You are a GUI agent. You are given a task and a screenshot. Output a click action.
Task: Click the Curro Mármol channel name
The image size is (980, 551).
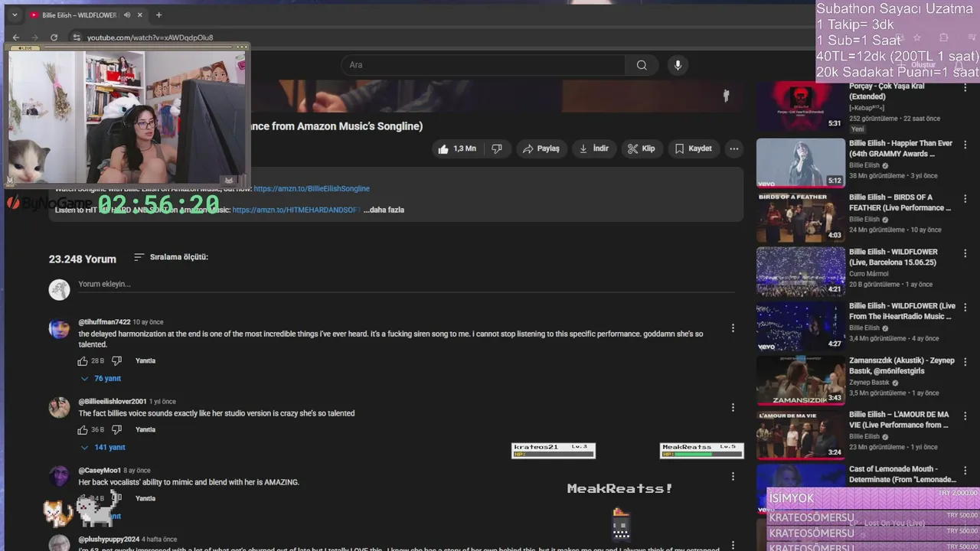pos(869,274)
